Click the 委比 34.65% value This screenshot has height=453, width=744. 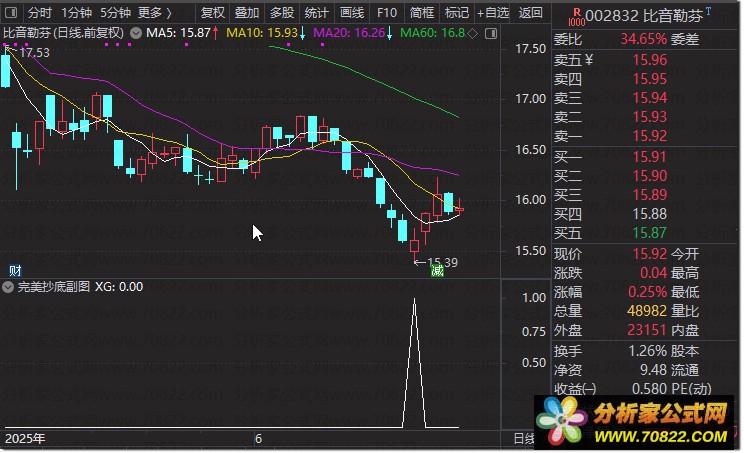tap(643, 39)
